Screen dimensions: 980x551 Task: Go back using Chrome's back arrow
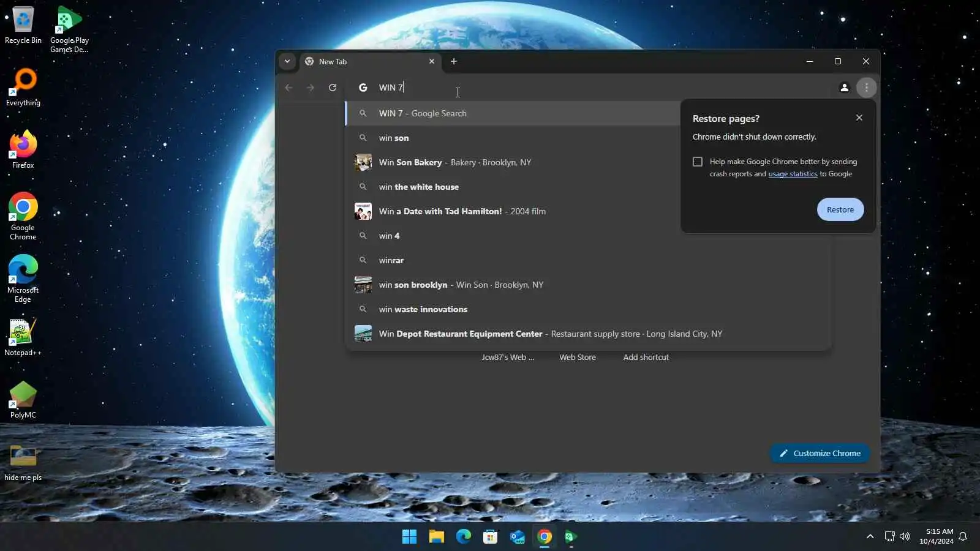288,88
